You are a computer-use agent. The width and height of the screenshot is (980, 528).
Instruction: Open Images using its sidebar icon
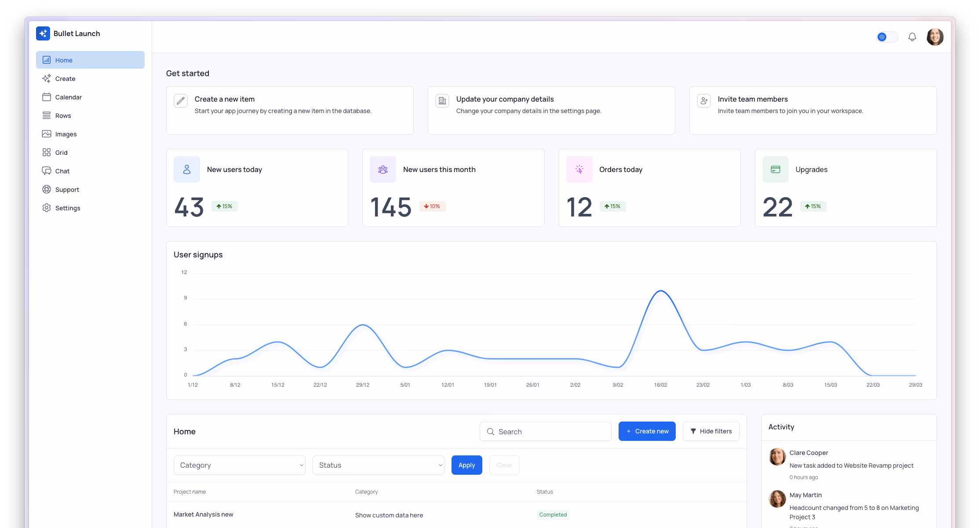47,134
